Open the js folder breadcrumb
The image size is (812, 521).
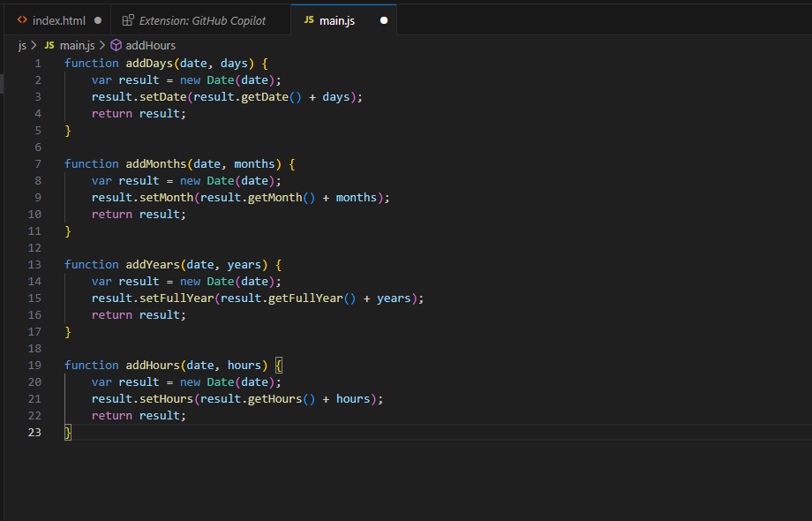pos(22,46)
